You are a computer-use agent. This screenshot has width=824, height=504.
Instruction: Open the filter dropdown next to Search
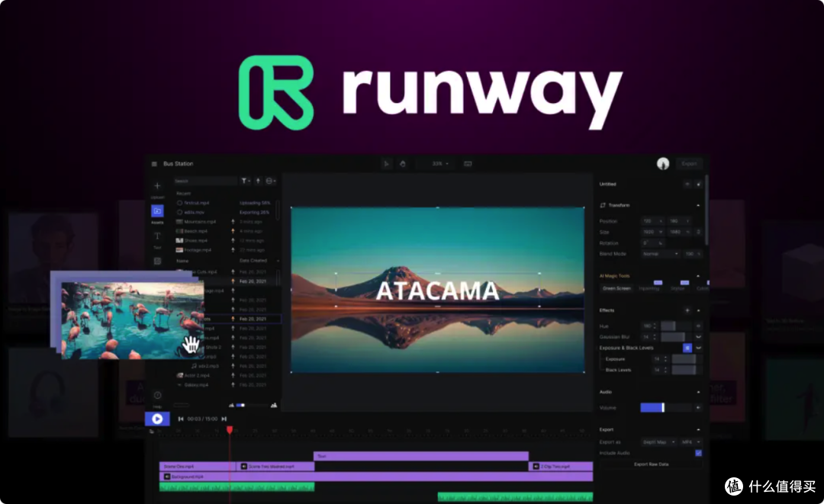coord(246,181)
